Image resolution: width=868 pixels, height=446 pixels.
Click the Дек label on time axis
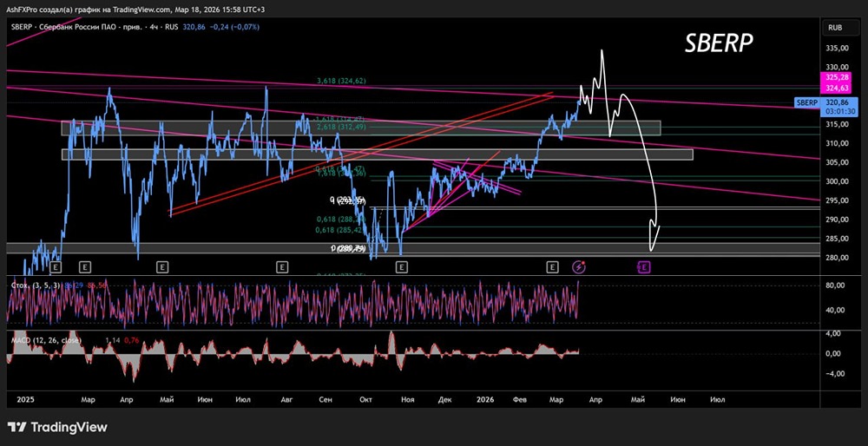(x=445, y=399)
